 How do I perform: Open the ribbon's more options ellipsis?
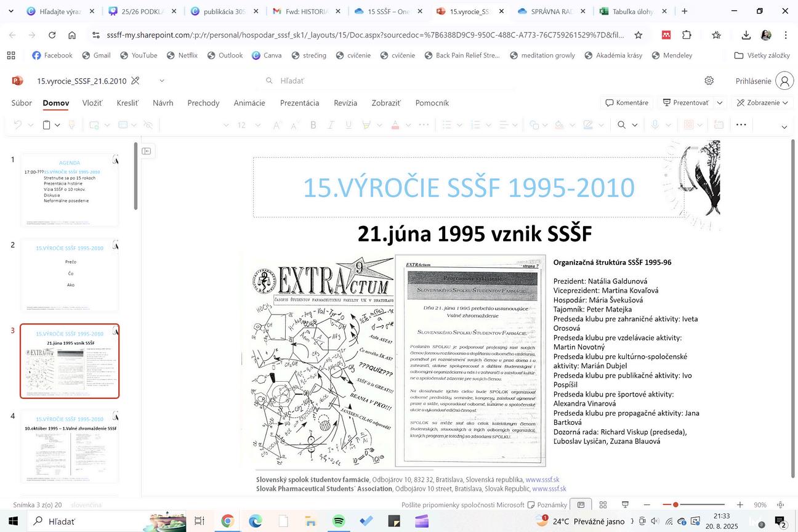click(x=741, y=125)
